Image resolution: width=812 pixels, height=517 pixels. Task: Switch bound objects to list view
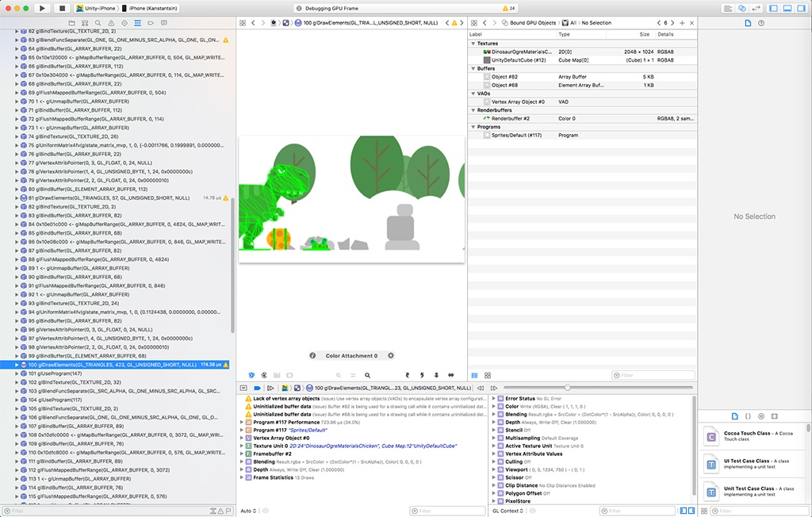474,375
